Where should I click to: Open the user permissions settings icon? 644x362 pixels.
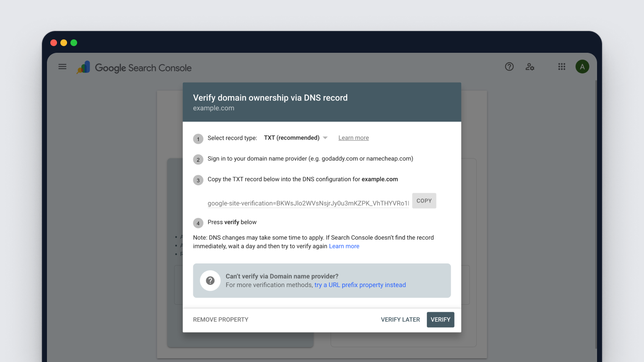coord(530,67)
